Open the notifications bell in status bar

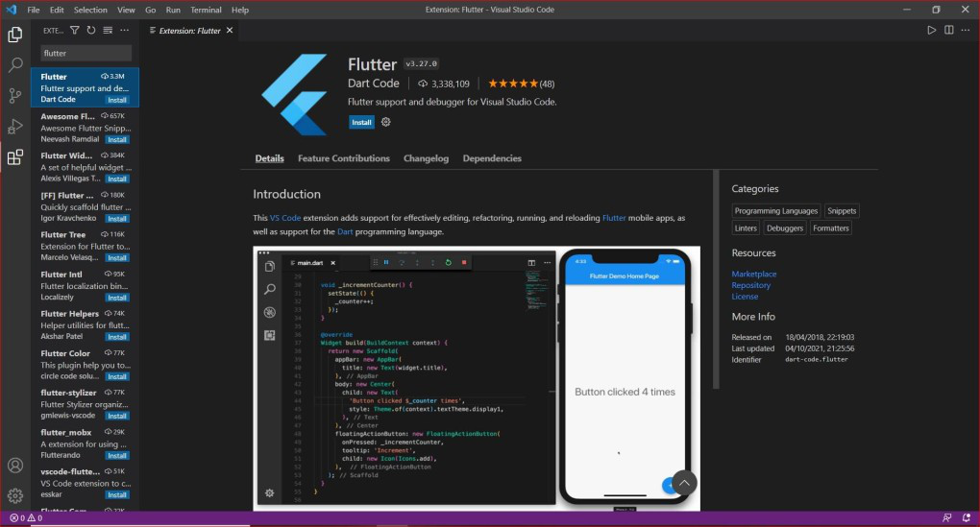pyautogui.click(x=967, y=517)
